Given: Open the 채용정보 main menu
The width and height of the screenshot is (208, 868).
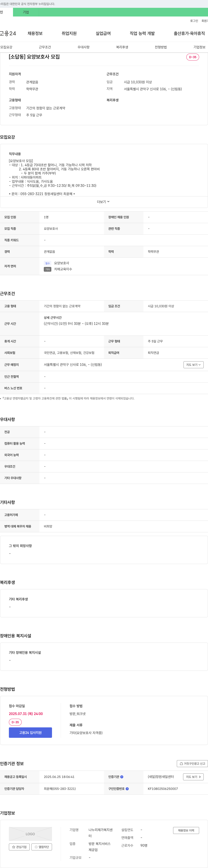Looking at the screenshot, I should coord(35,33).
